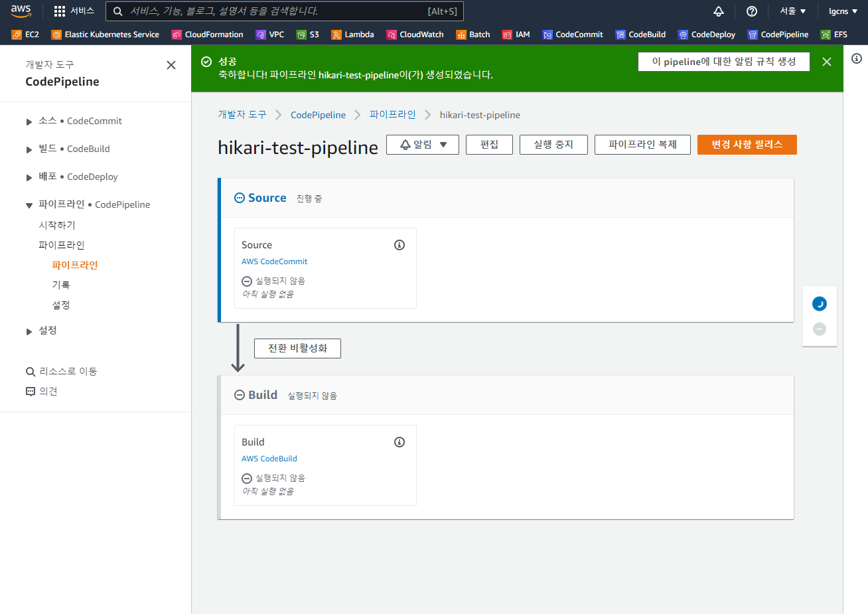Open the AWS home logo
868x614 pixels.
pyautogui.click(x=21, y=11)
